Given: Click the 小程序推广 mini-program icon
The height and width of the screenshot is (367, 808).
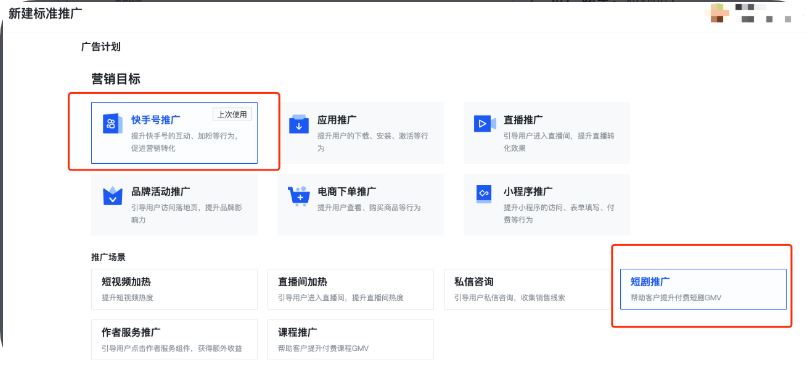Looking at the screenshot, I should click(484, 193).
